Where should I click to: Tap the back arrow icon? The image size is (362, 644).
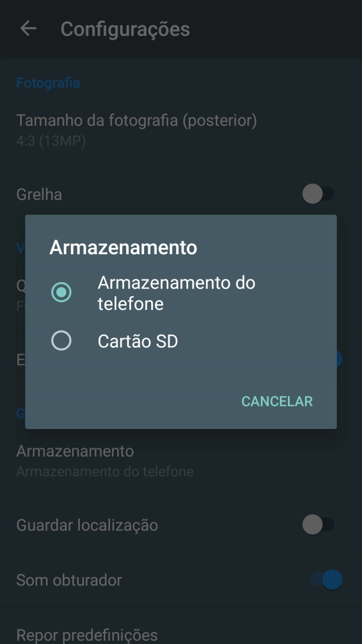tap(27, 29)
